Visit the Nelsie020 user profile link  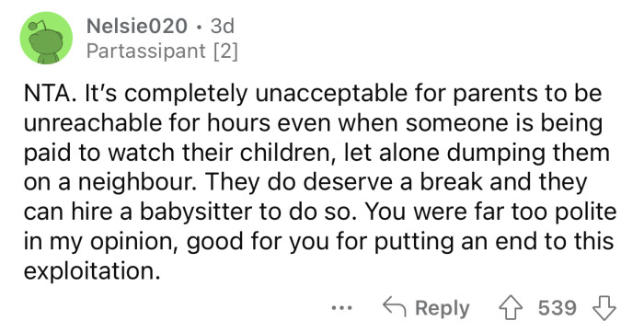pyautogui.click(x=137, y=27)
